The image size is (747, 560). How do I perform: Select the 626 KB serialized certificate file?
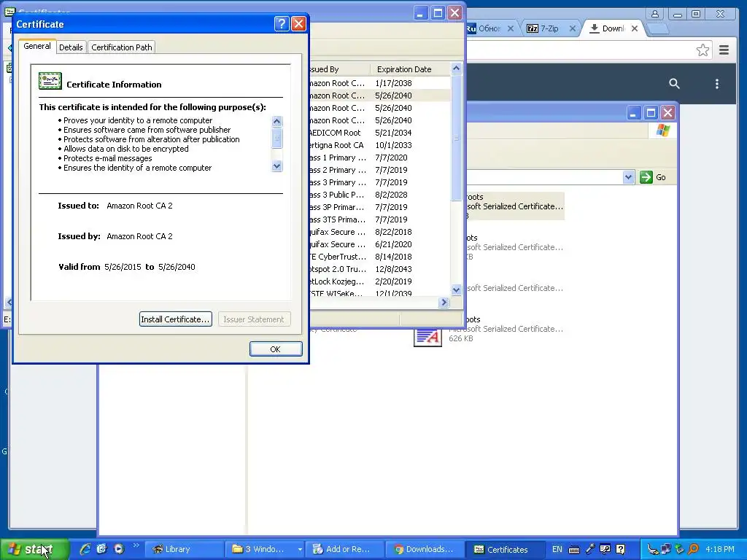pos(489,329)
